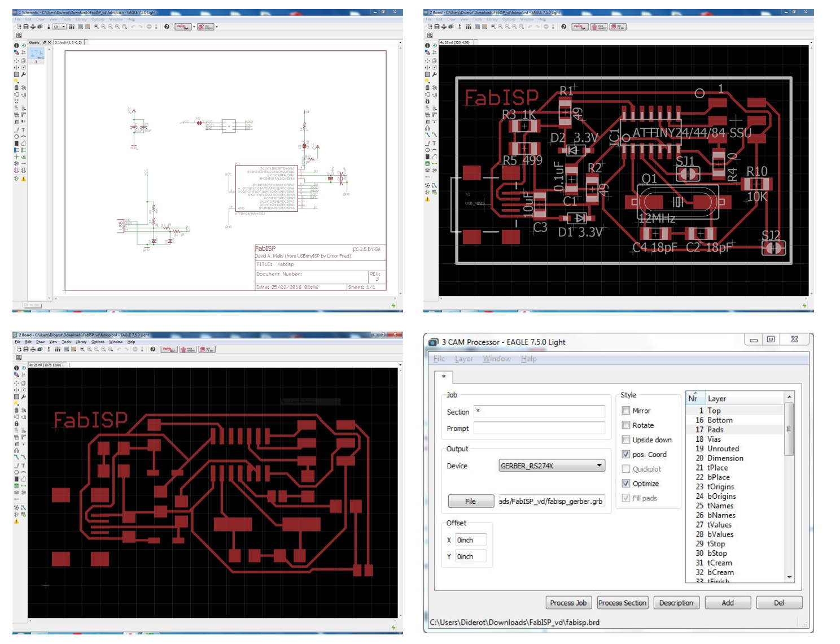The height and width of the screenshot is (644, 840).
Task: Click the Offset X field showing 0inch
Action: point(471,540)
